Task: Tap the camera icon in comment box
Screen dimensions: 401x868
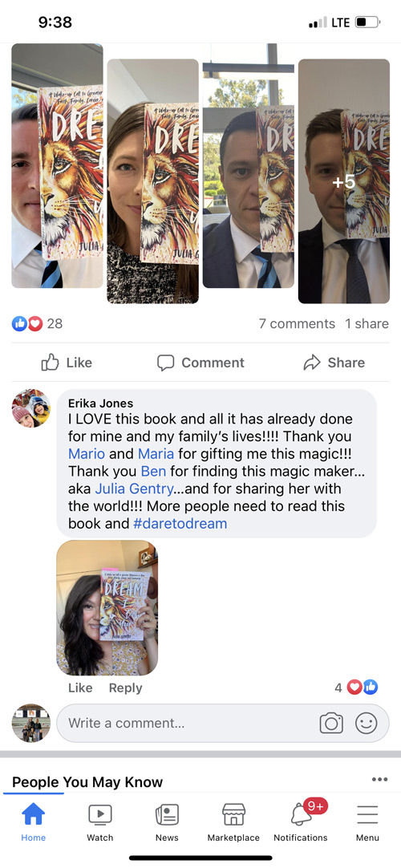Action: pos(331,723)
